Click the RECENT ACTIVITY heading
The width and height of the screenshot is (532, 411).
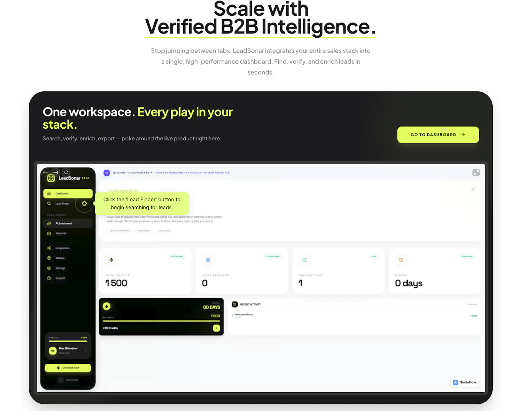pyautogui.click(x=250, y=304)
